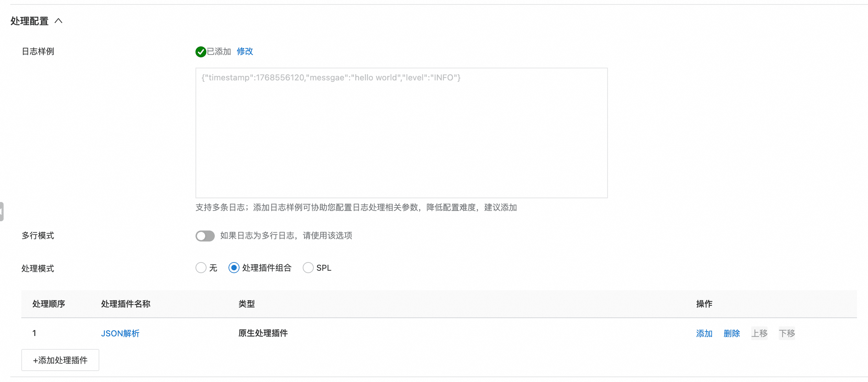
Task: Click the 原生处理插件 type cell
Action: (x=263, y=333)
